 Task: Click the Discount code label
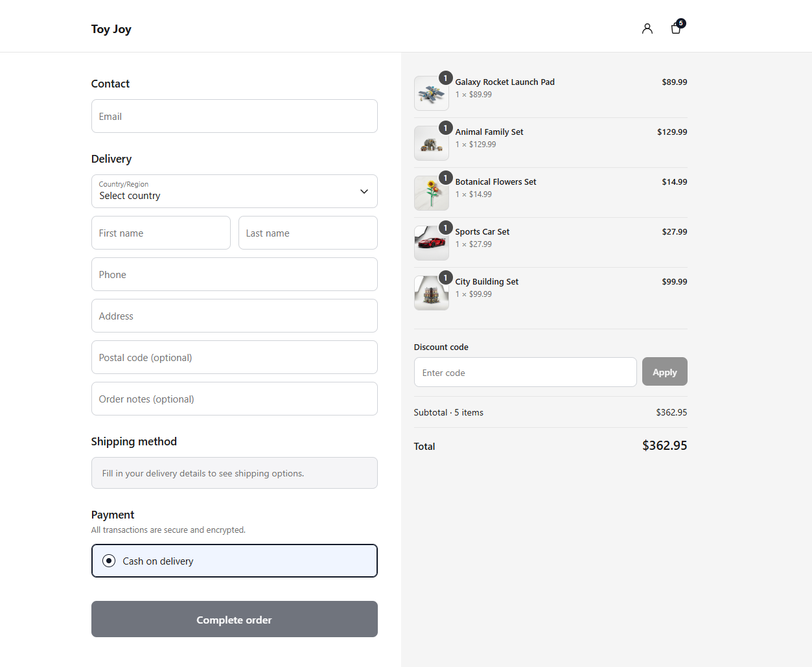point(441,347)
